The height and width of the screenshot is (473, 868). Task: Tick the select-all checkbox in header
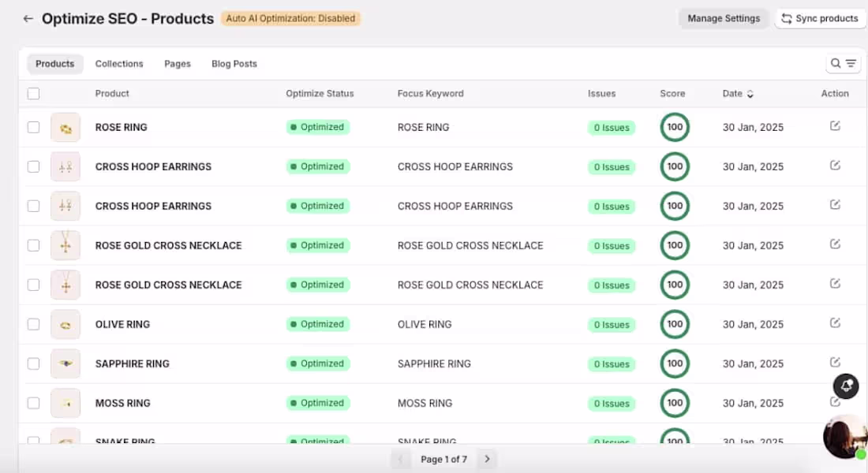[x=34, y=94]
